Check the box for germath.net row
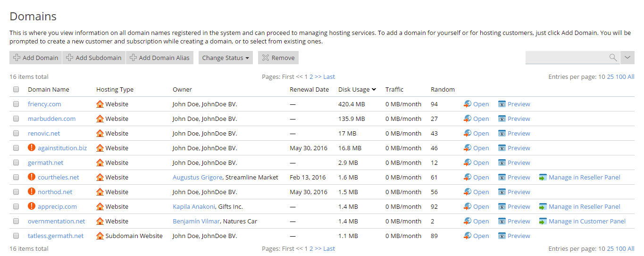Screen dimensions: 644x256 click(x=16, y=163)
